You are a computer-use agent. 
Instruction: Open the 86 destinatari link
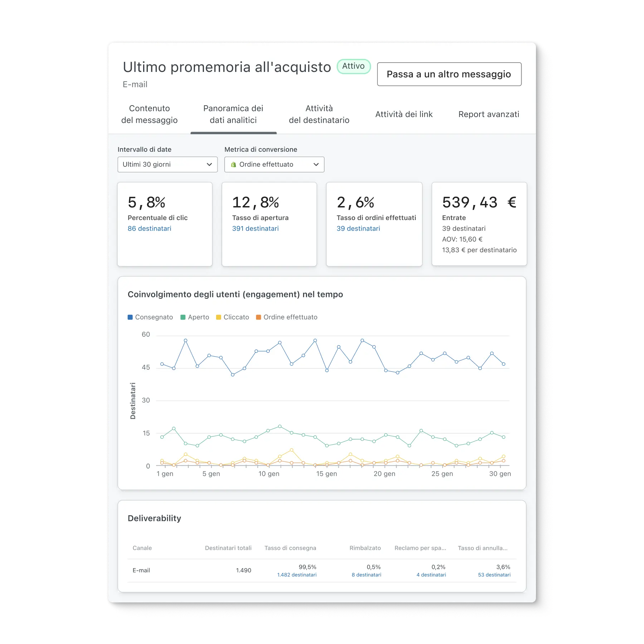pyautogui.click(x=150, y=228)
